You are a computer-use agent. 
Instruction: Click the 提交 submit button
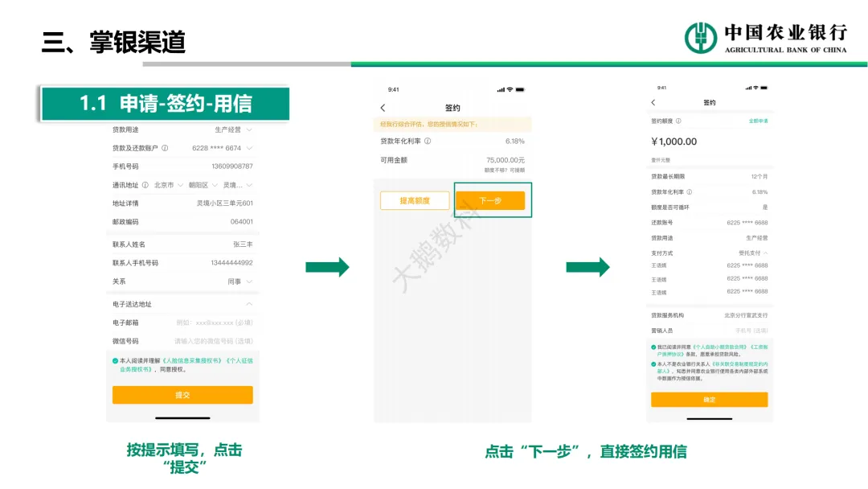point(182,395)
